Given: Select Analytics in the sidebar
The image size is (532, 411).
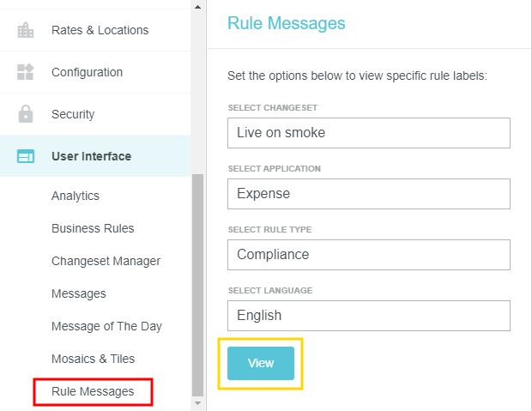Looking at the screenshot, I should [76, 196].
